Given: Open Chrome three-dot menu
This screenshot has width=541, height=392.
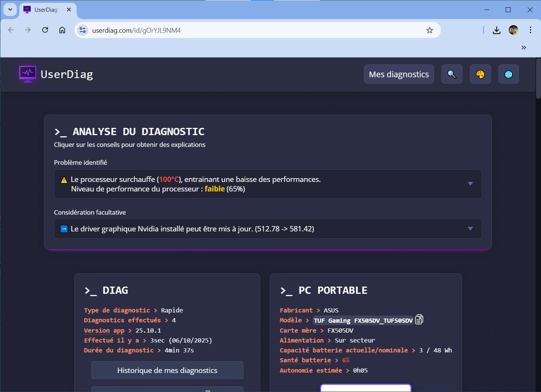Looking at the screenshot, I should pos(530,30).
